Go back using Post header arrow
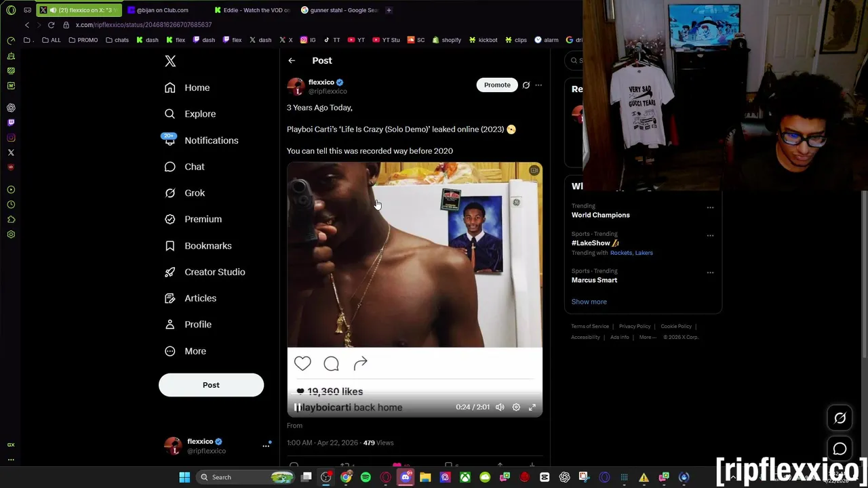Viewport: 868px width, 488px height. click(292, 60)
